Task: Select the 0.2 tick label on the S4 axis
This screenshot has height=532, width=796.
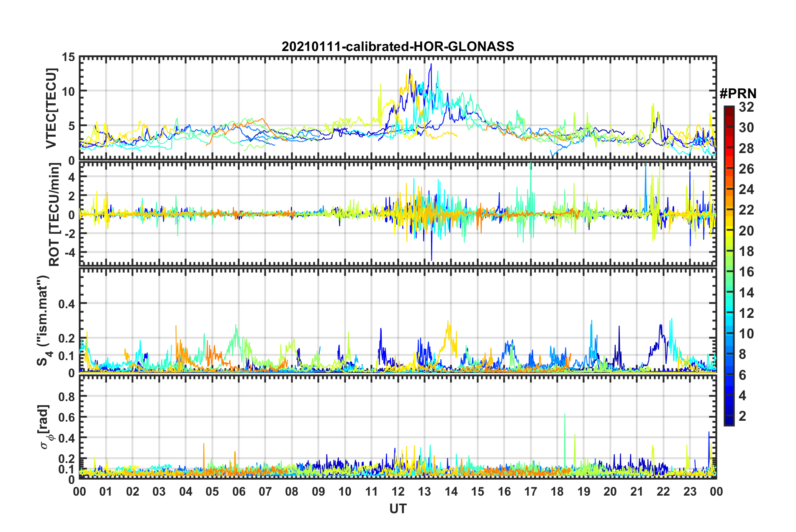Action: [x=67, y=339]
